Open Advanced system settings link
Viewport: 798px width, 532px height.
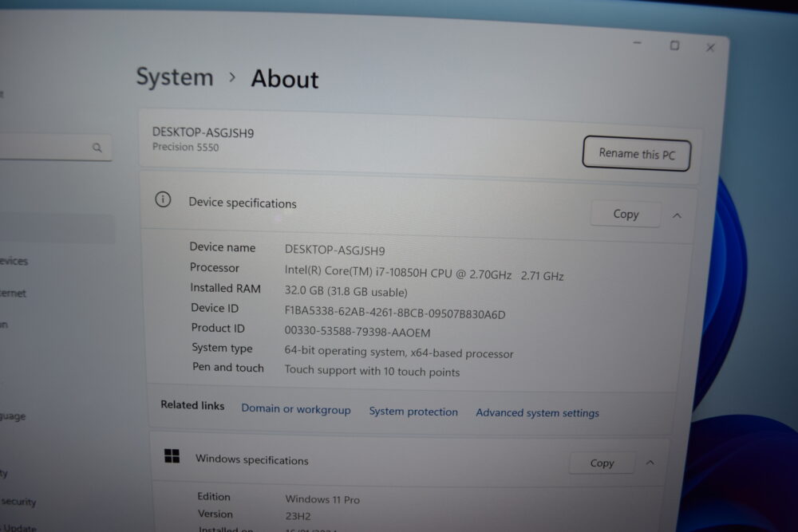[x=537, y=413]
